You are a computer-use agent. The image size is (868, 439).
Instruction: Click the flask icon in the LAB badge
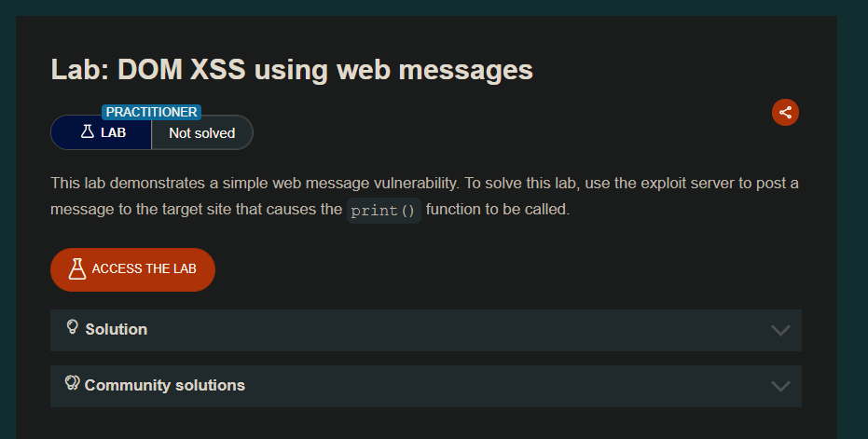(x=88, y=132)
